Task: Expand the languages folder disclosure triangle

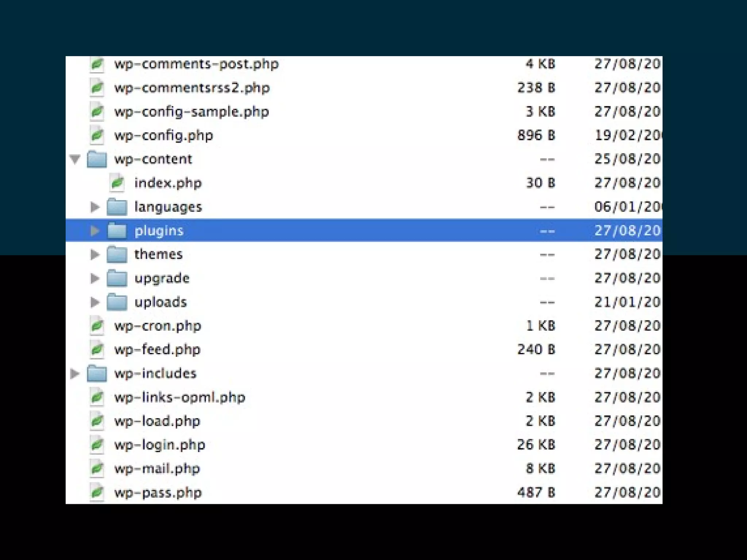Action: tap(95, 207)
